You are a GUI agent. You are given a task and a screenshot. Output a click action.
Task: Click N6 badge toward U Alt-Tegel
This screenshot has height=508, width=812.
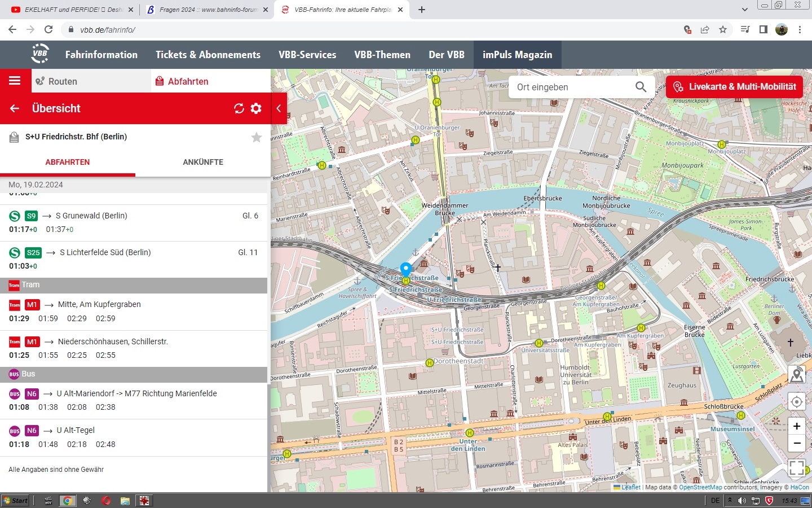pyautogui.click(x=32, y=430)
